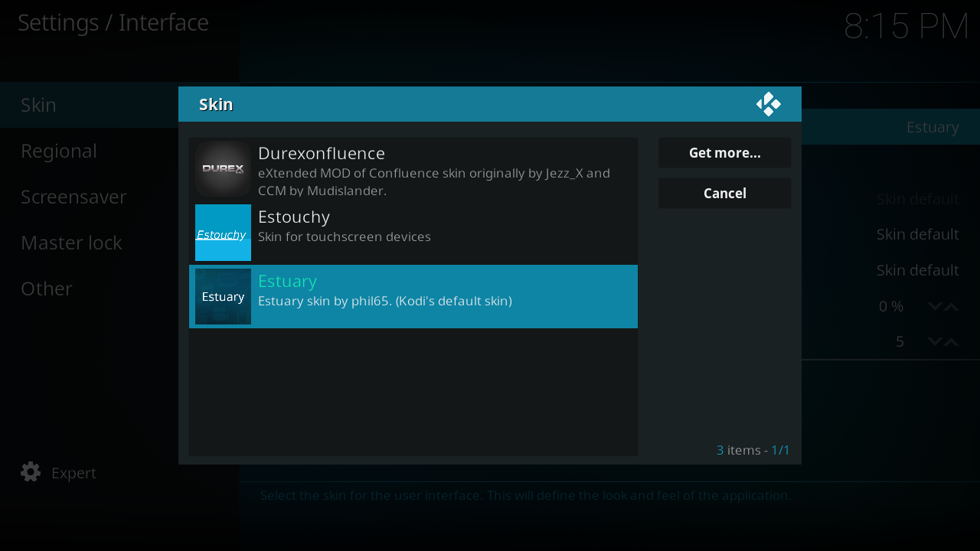The width and height of the screenshot is (980, 551).
Task: Click the third Skin default value
Action: [x=918, y=270]
